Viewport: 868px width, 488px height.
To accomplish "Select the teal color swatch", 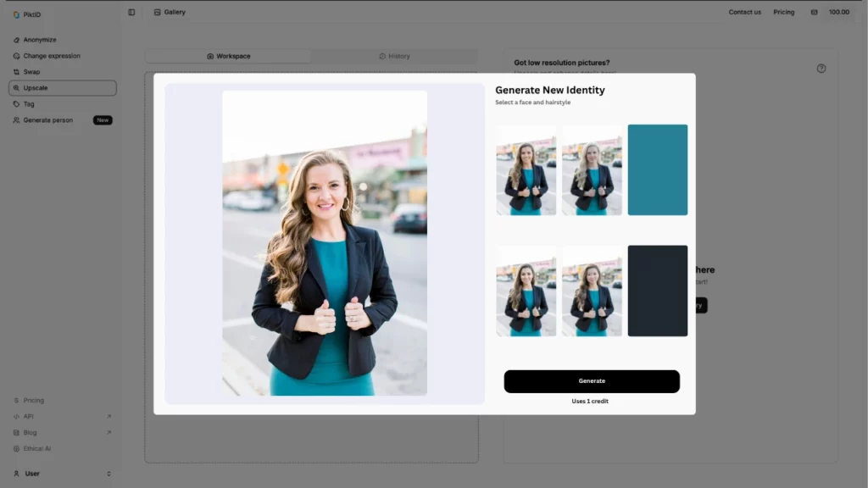I will (x=657, y=169).
